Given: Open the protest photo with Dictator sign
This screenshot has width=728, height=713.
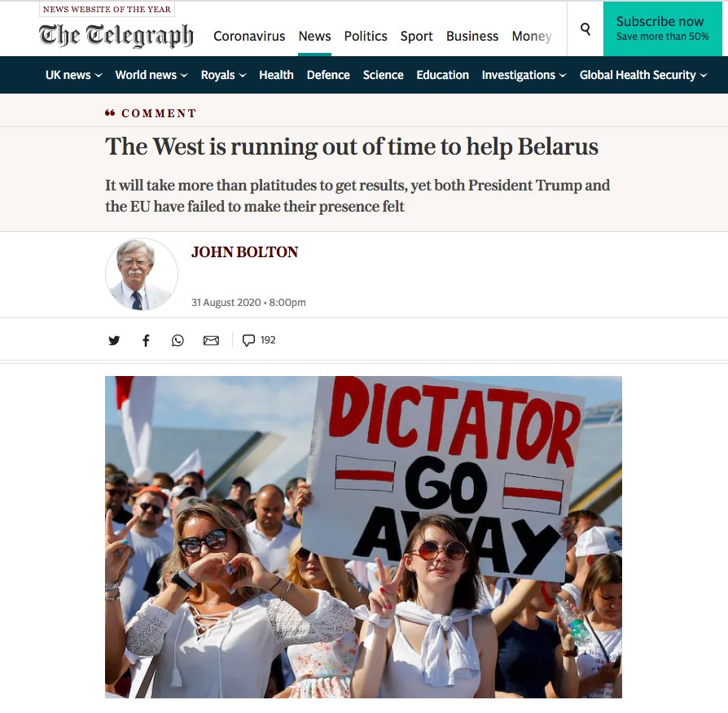Looking at the screenshot, I should point(363,536).
